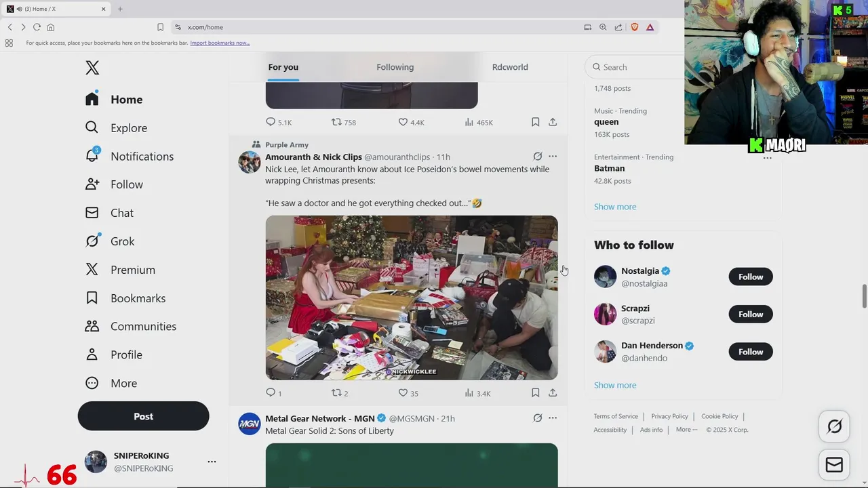This screenshot has width=868, height=488.
Task: Click the Post button
Action: point(143,416)
